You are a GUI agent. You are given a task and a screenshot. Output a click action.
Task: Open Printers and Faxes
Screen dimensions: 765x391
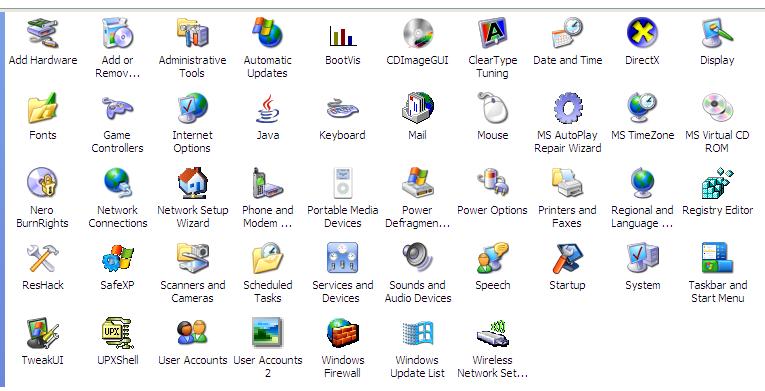click(567, 184)
